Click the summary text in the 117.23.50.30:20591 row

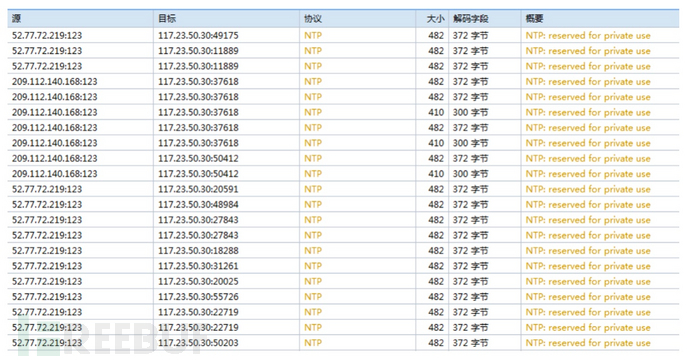click(x=588, y=189)
